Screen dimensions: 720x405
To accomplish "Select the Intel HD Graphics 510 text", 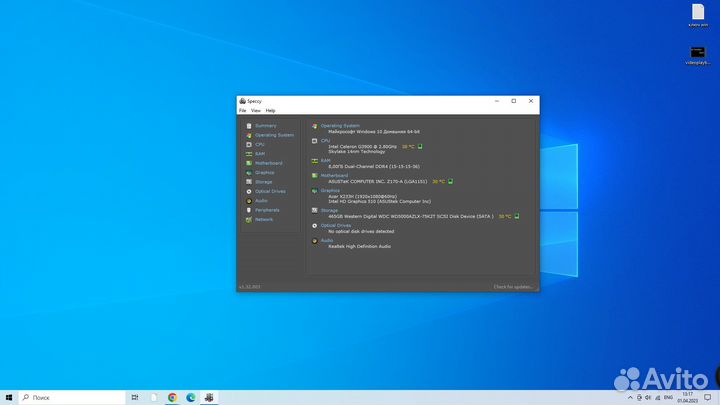I will pos(379,202).
